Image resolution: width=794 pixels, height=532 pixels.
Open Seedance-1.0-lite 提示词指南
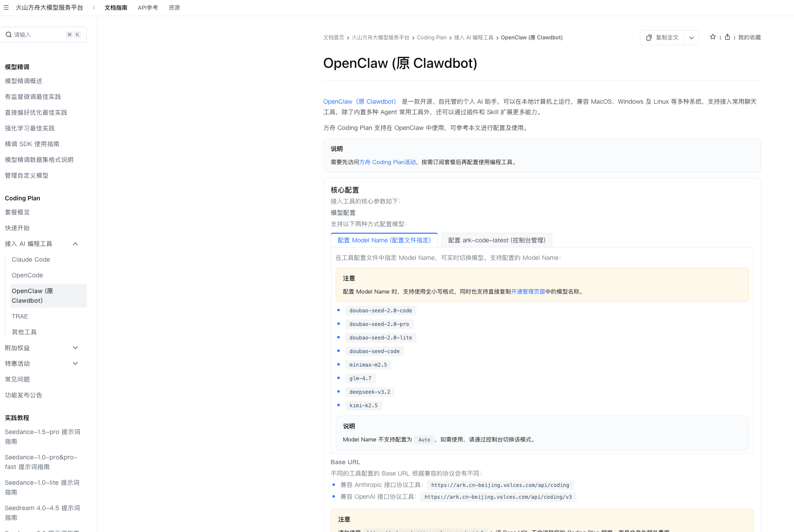coord(42,487)
